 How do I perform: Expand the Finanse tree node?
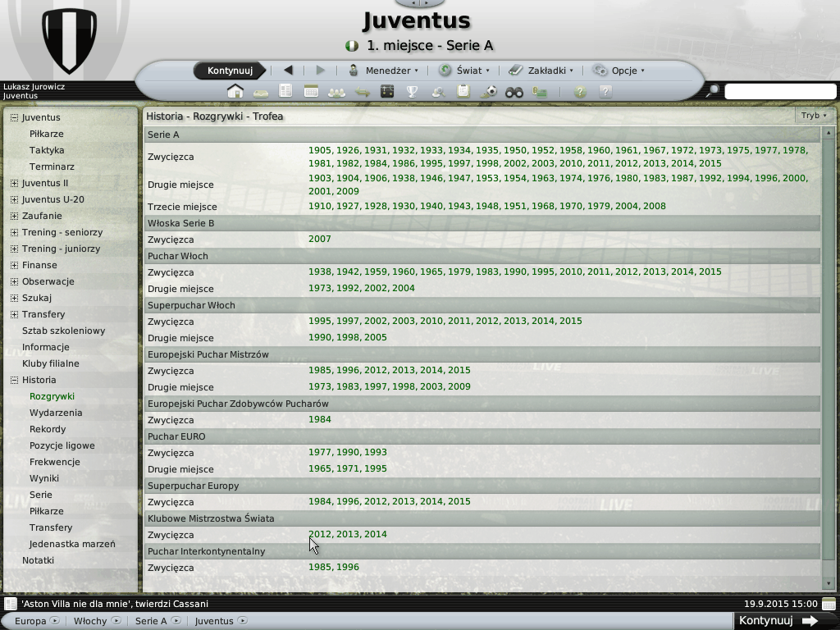coord(14,265)
